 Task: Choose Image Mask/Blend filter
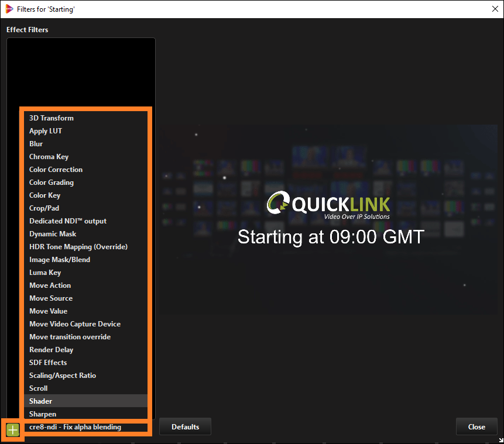(85, 259)
